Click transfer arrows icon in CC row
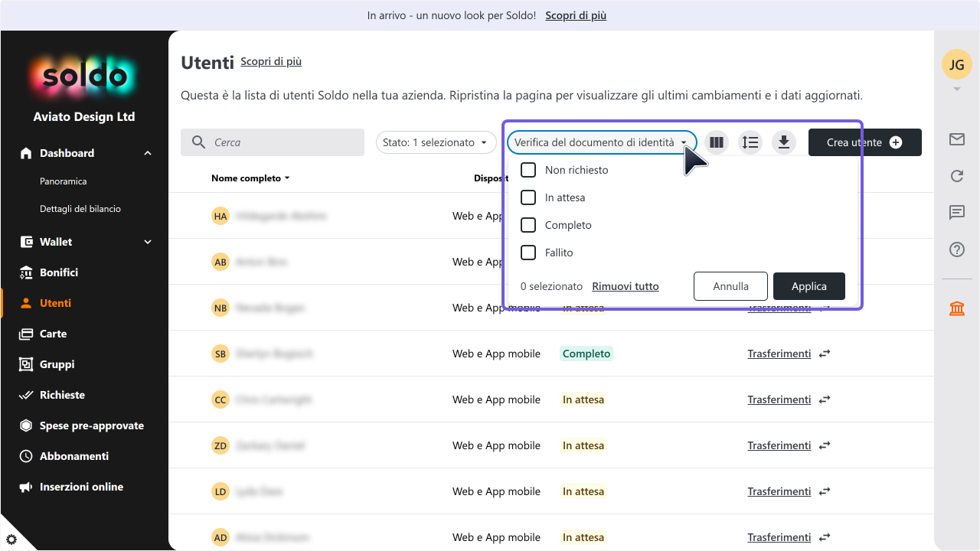This screenshot has width=980, height=551. tap(825, 399)
